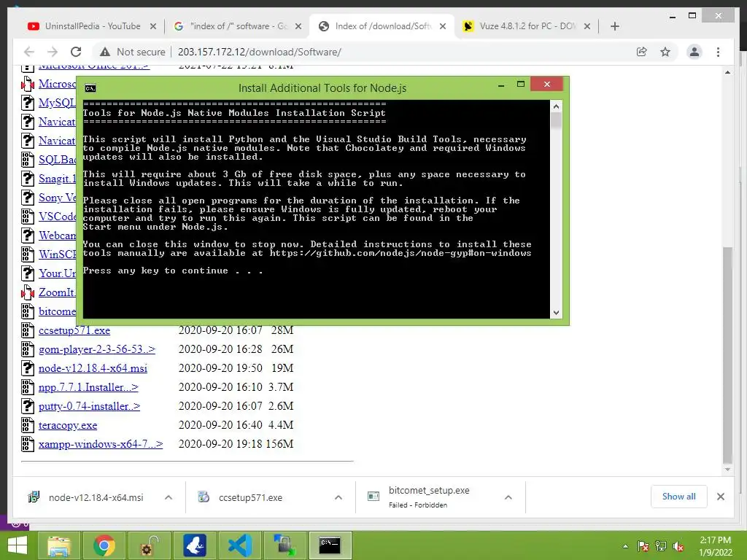Click the unknown-file icon beside node-v12.18.4-x64.msi

(28, 368)
